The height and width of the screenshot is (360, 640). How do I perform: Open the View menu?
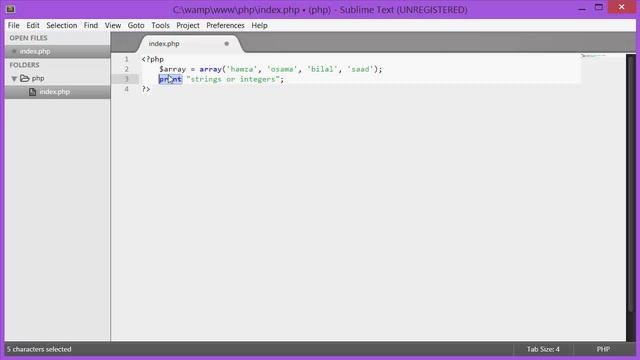[113, 25]
